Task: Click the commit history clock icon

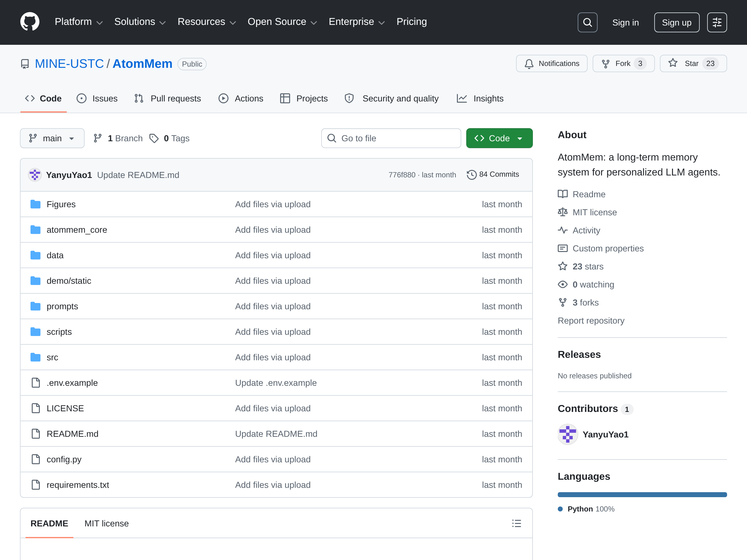Action: 472,175
